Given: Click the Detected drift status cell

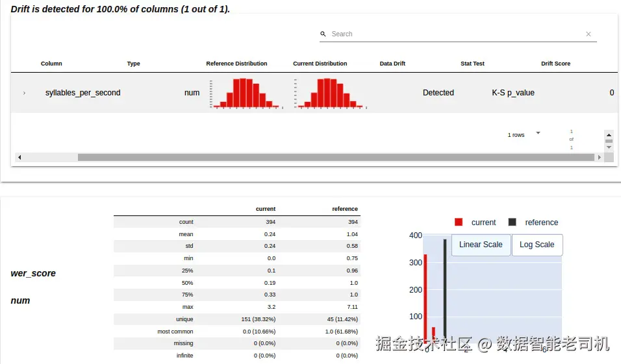Looking at the screenshot, I should (438, 93).
